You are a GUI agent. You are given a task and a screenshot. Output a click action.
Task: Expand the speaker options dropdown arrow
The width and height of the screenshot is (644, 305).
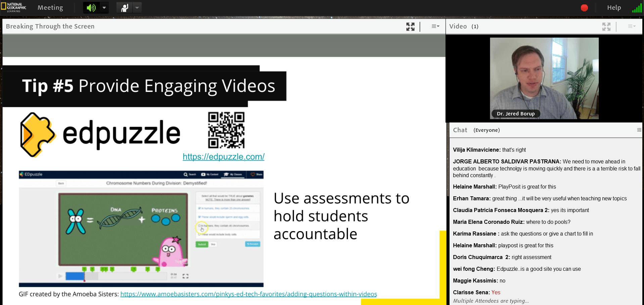point(104,7)
